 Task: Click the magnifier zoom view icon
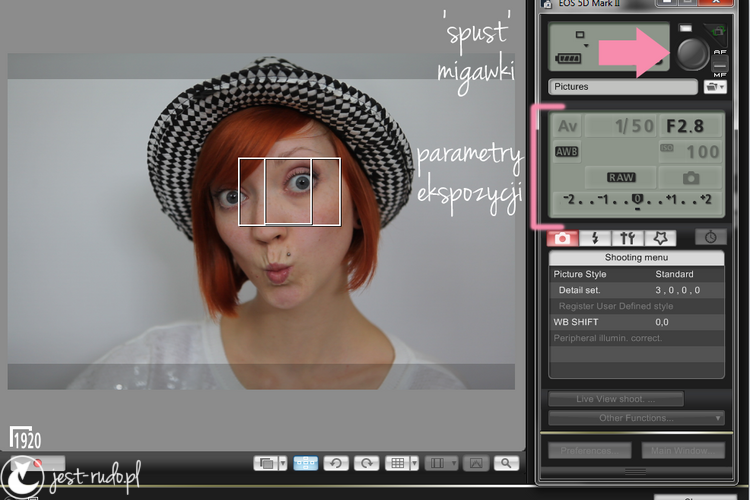(506, 463)
